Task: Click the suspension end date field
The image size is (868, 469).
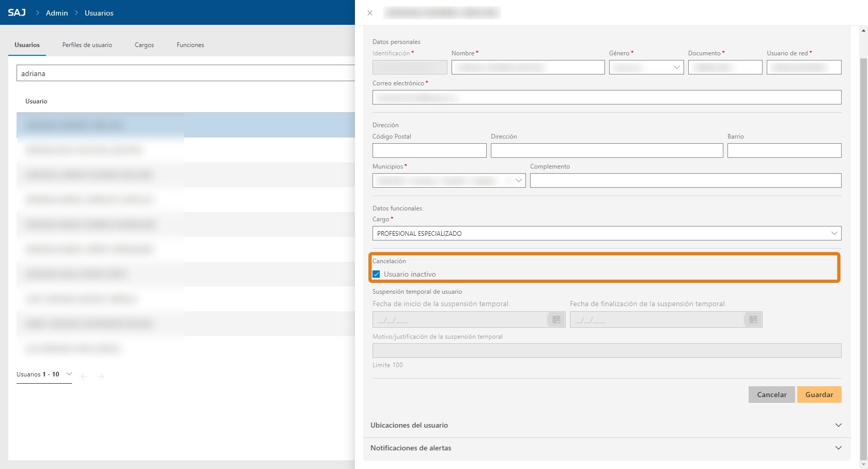Action: 657,320
